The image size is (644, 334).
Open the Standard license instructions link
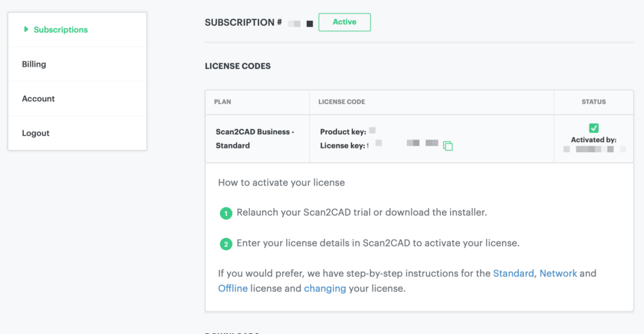[513, 274]
